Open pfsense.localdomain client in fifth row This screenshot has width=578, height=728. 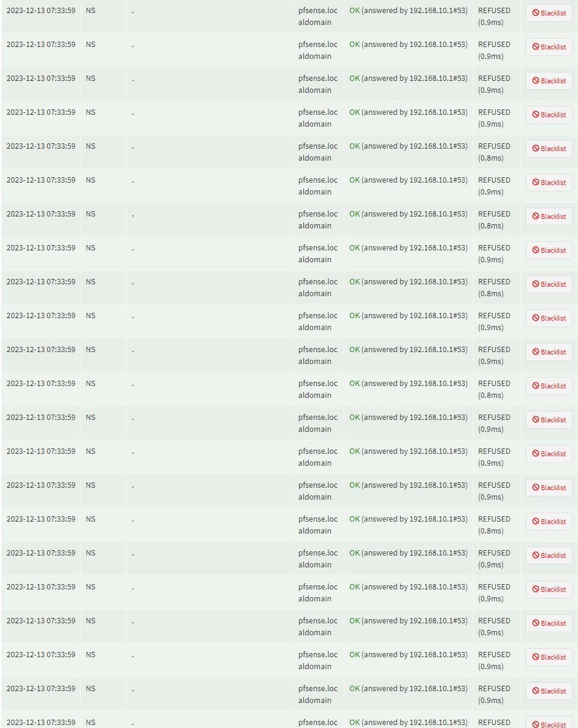pos(318,152)
